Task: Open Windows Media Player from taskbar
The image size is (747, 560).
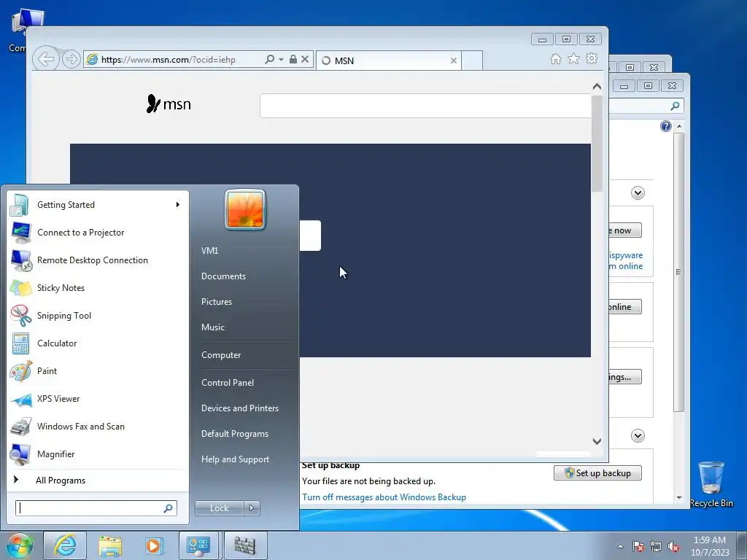Action: pos(154,545)
